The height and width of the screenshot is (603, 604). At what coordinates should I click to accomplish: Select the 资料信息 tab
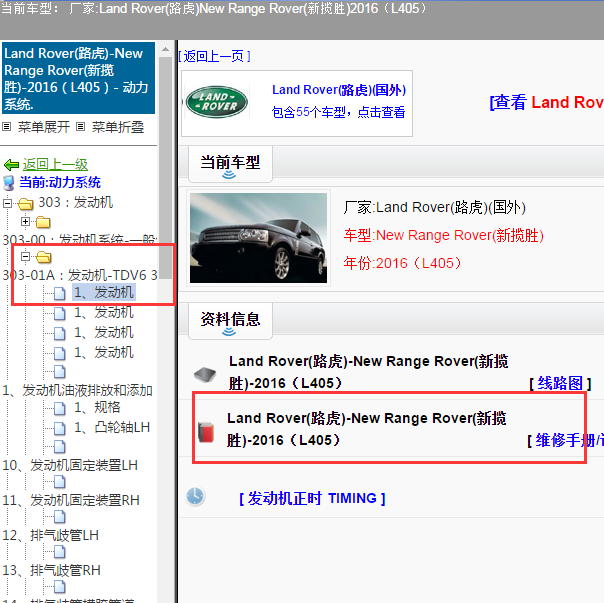click(230, 321)
